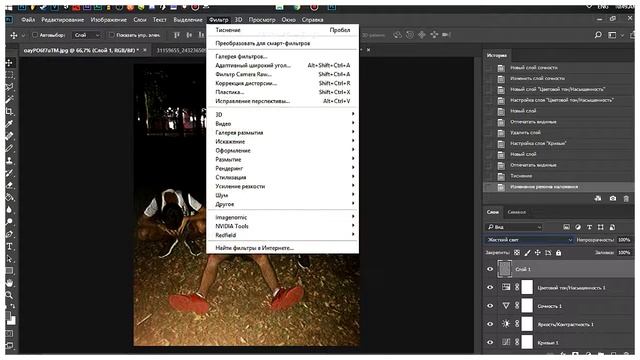Click the camera new snapshot icon in History

click(x=613, y=198)
